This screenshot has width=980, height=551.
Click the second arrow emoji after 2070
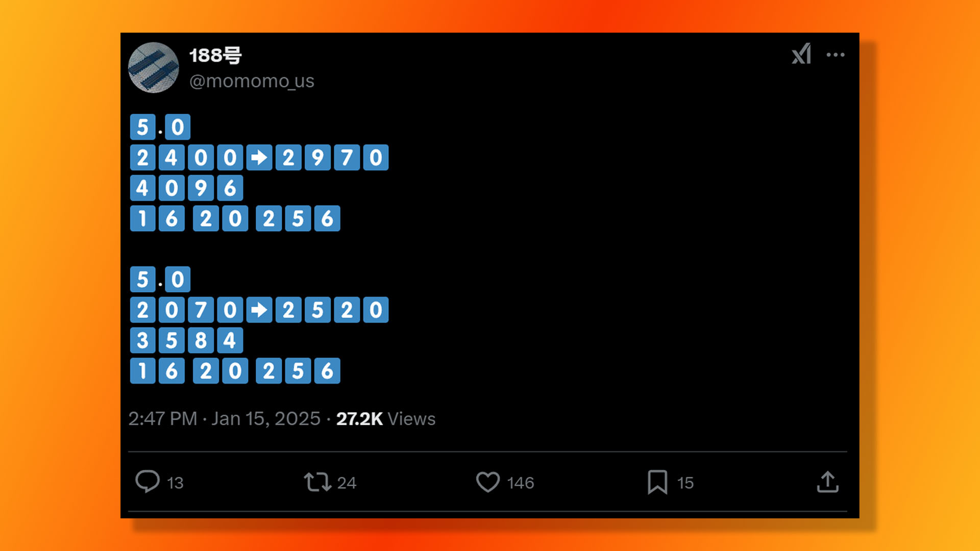coord(259,310)
